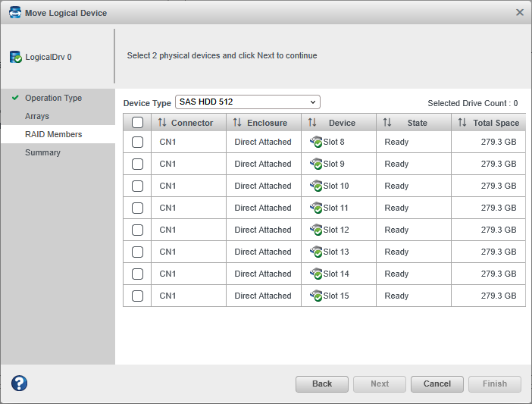The height and width of the screenshot is (404, 532).
Task: Check the select-all header checkbox
Action: [x=137, y=123]
